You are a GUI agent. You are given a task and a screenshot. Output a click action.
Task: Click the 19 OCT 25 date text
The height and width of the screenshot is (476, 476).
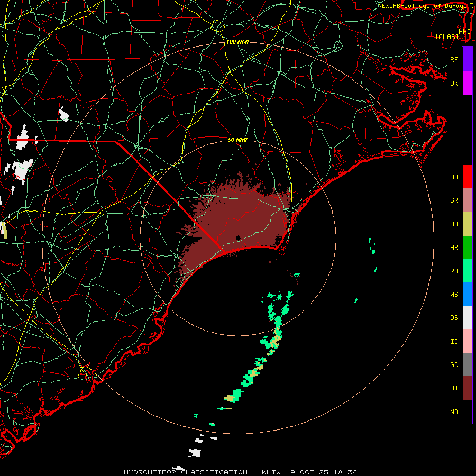[x=307, y=472]
